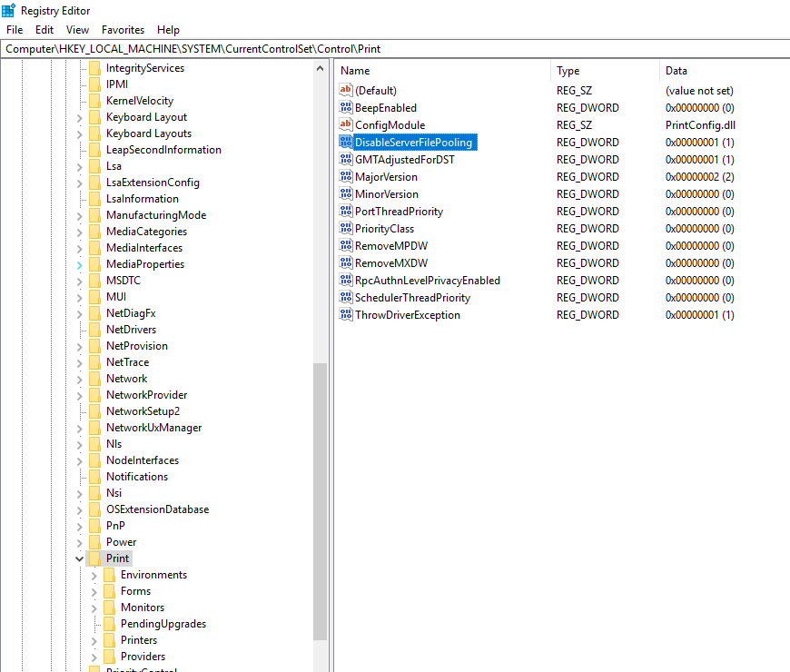
Task: Click the ab icon next to (Default)
Action: (x=344, y=90)
